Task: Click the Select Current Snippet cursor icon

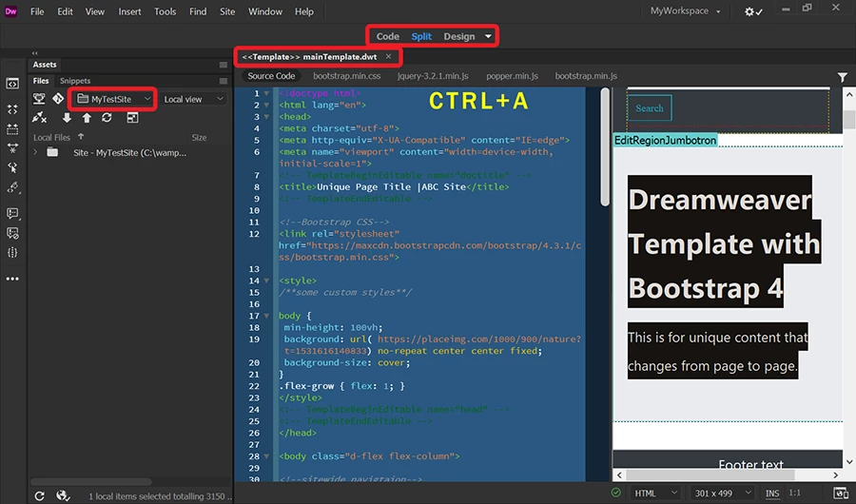Action: pos(12,167)
